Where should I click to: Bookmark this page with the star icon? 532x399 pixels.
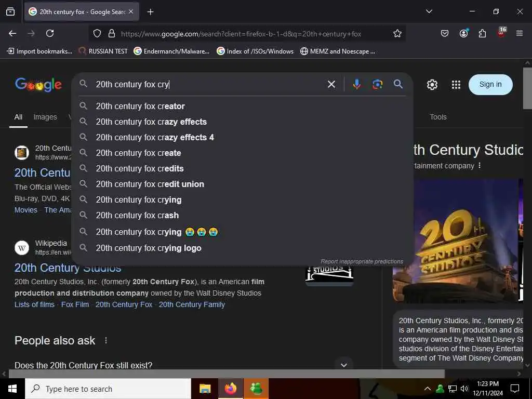click(x=397, y=34)
